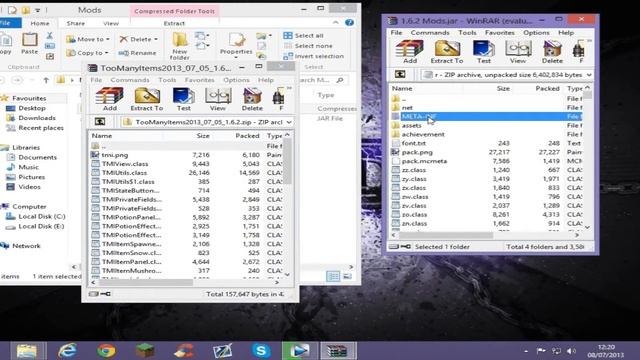Launch Google Chrome from the taskbar
The height and width of the screenshot is (360, 640).
pyautogui.click(x=106, y=351)
